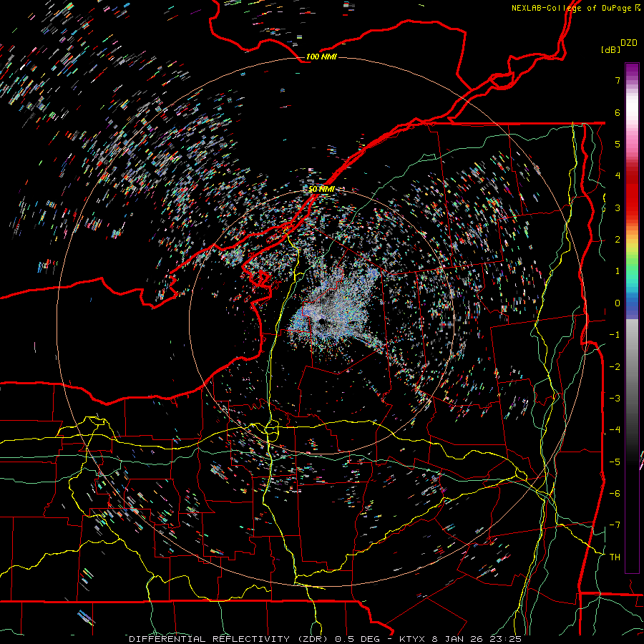Click the 0.5 DEG elevation text
The image size is (644, 644).
click(357, 639)
